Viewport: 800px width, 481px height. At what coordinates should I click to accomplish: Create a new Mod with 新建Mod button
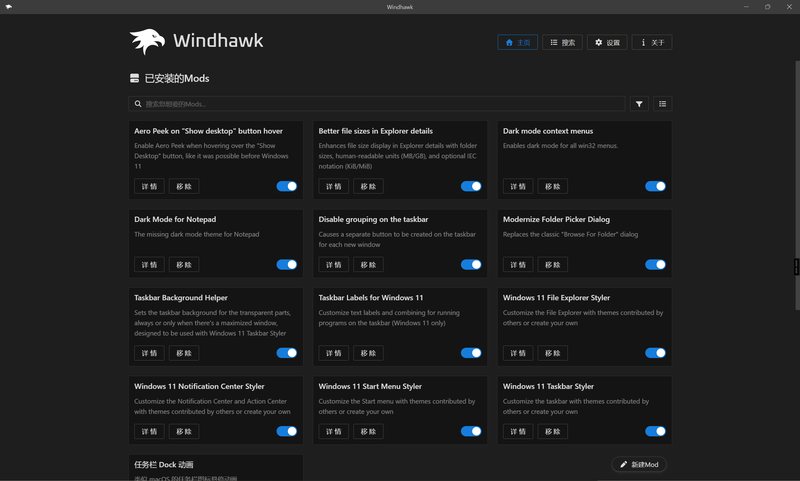(x=639, y=464)
